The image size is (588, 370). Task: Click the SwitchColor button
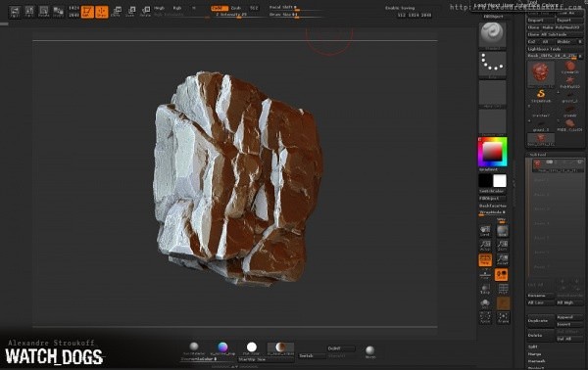click(492, 191)
